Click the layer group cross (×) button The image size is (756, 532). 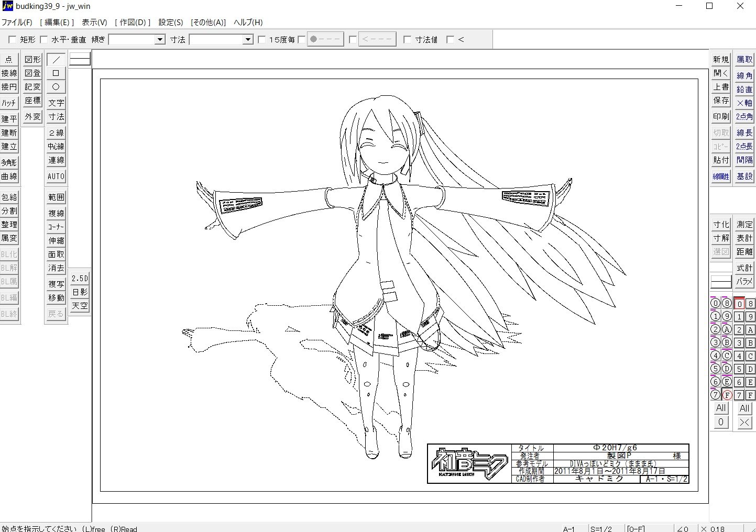point(744,422)
